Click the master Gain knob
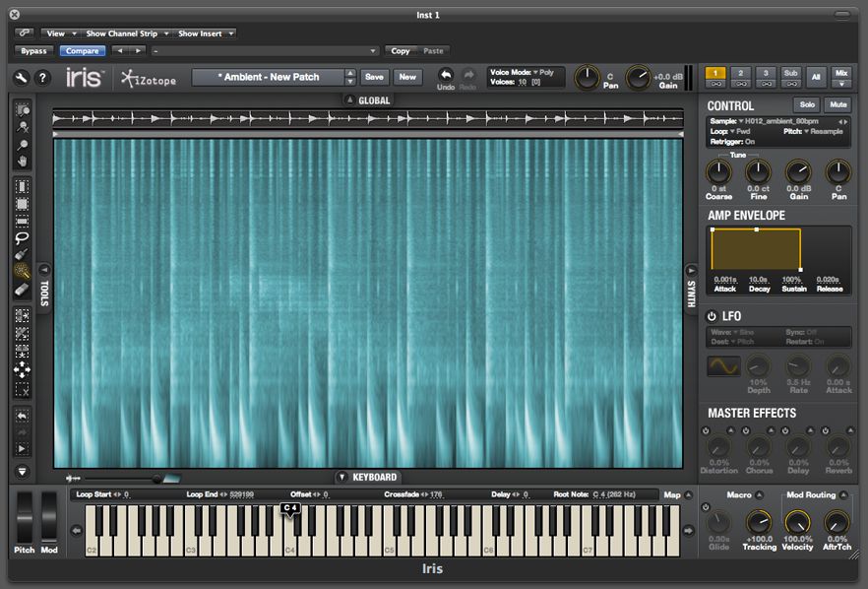This screenshot has width=868, height=589. tap(638, 78)
